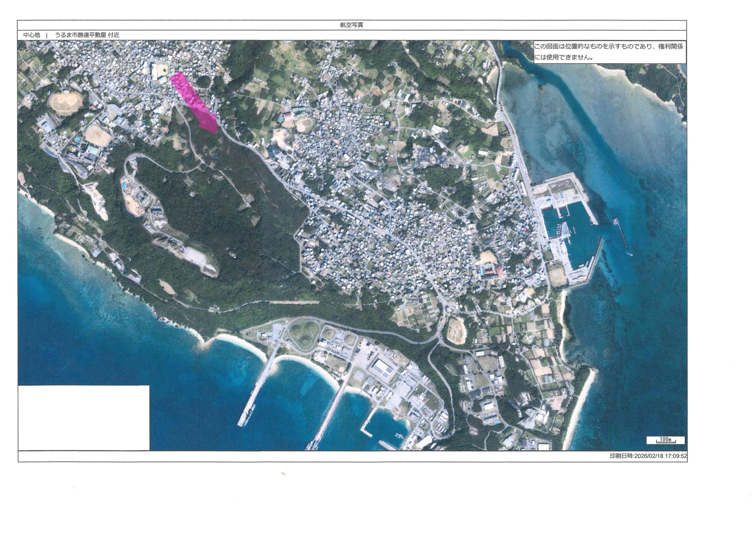Click the disclaimer text box at the map's top right
This screenshot has width=756, height=534.
click(x=610, y=52)
